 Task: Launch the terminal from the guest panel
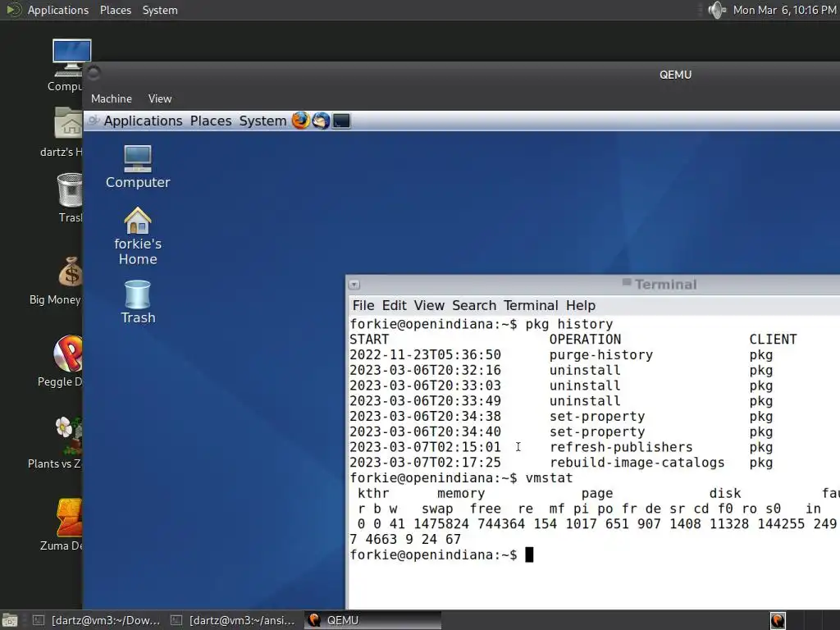pyautogui.click(x=341, y=121)
